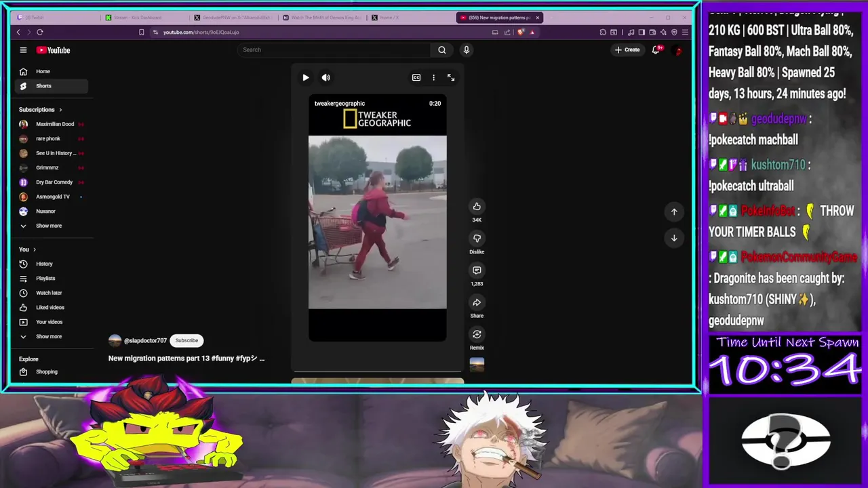
Task: Open the browser Shields icon
Action: 520,32
